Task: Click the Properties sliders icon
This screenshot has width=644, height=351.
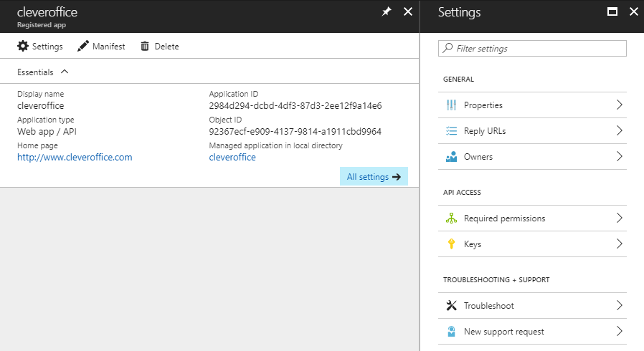Action: (x=451, y=105)
